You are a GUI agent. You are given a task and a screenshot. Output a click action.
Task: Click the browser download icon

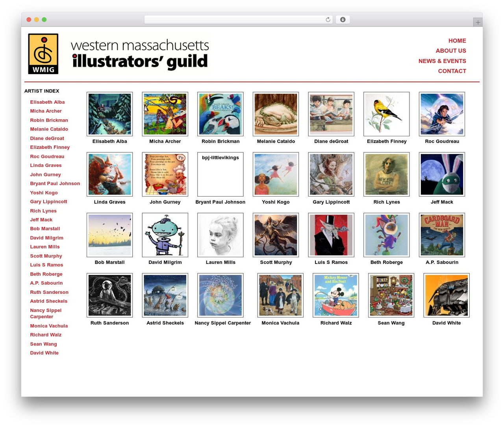(343, 20)
